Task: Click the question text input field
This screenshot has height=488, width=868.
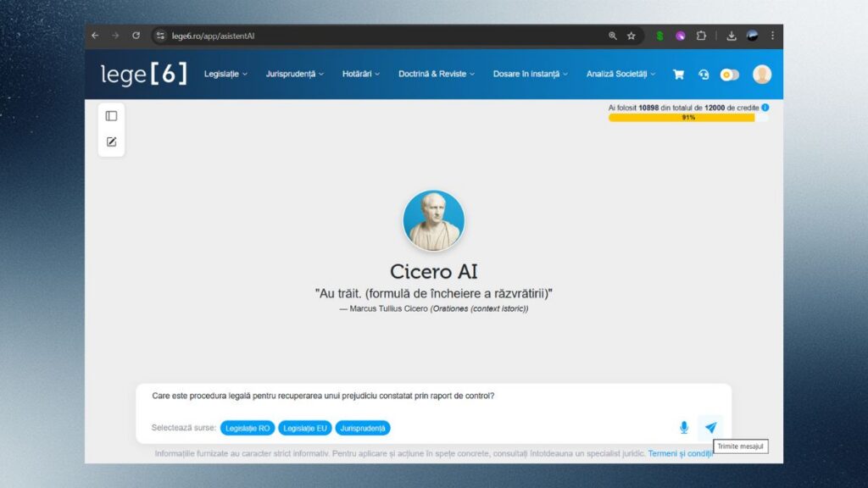Action: click(424, 396)
